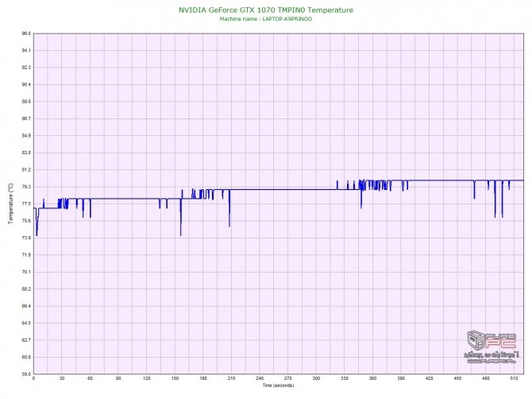Select the 120 seconds time tick
The height and width of the screenshot is (399, 532).
(x=147, y=378)
